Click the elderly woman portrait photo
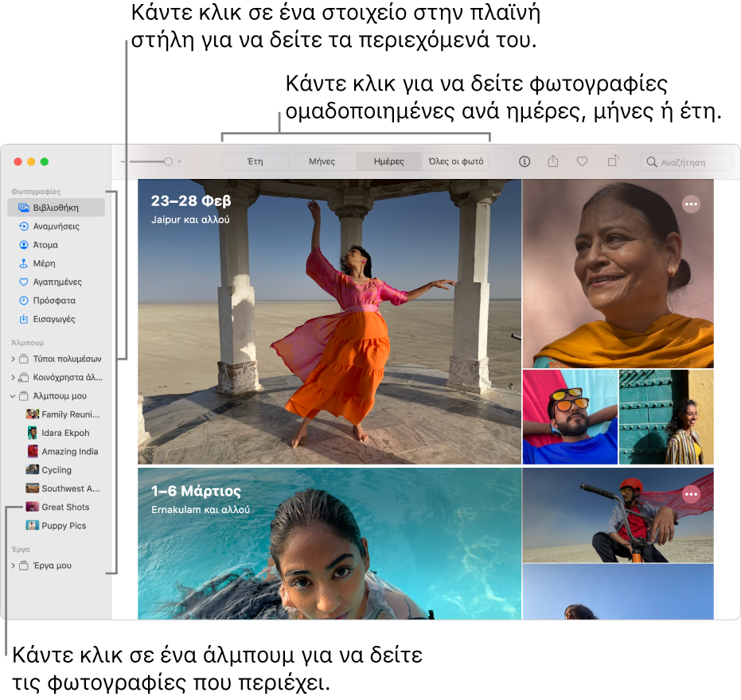This screenshot has width=741, height=700. (x=618, y=274)
